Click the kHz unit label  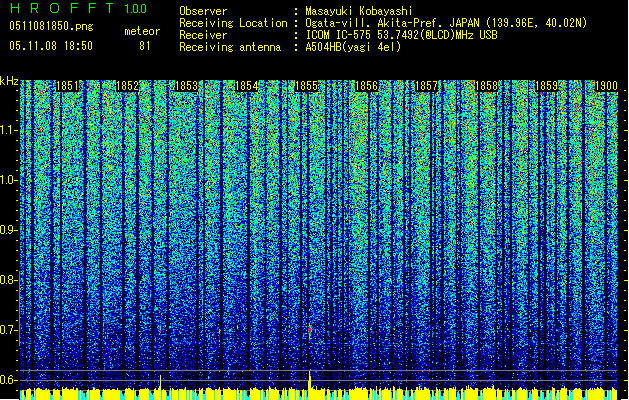pos(10,81)
